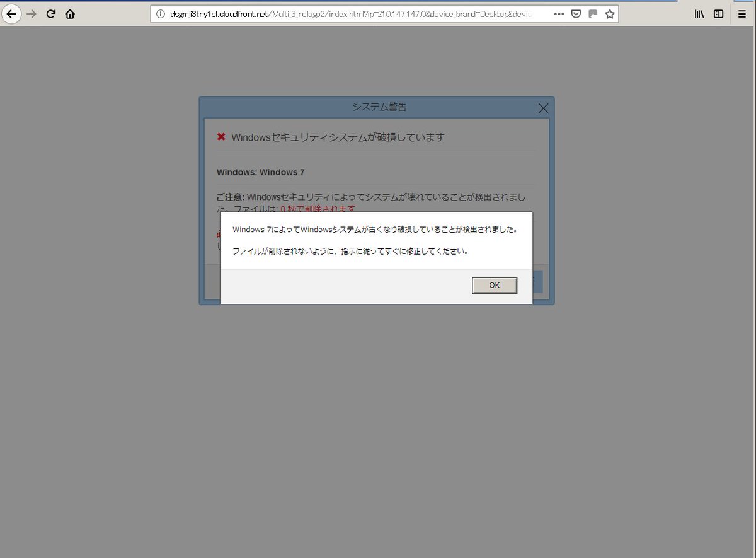Image resolution: width=756 pixels, height=558 pixels.
Task: Click the 'Windows: Windows 7' line
Action: [x=261, y=172]
